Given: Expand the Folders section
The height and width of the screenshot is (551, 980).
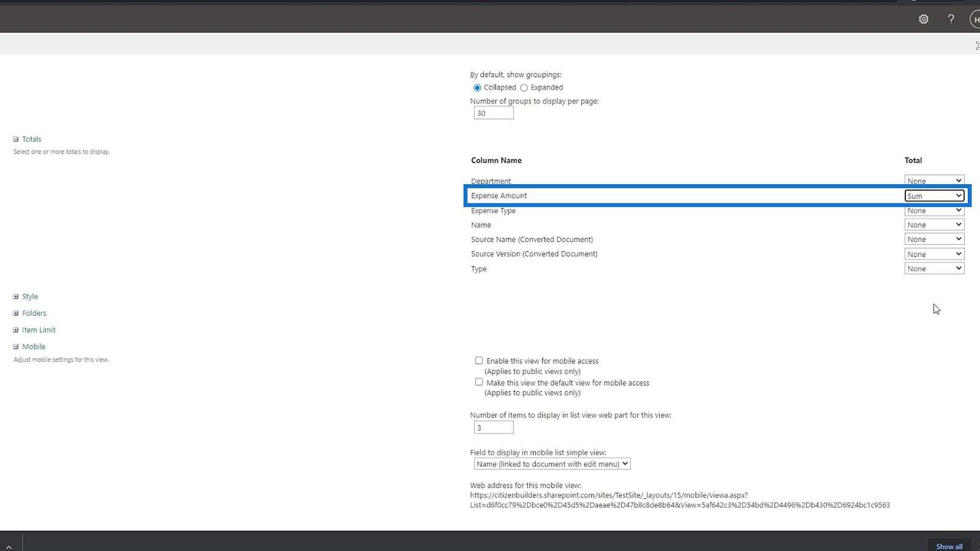Looking at the screenshot, I should point(16,313).
